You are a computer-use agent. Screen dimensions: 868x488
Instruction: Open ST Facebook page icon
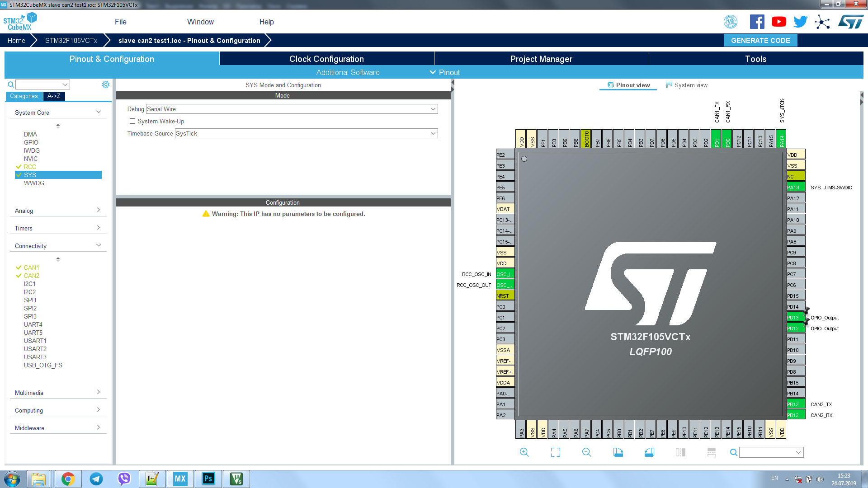(757, 22)
